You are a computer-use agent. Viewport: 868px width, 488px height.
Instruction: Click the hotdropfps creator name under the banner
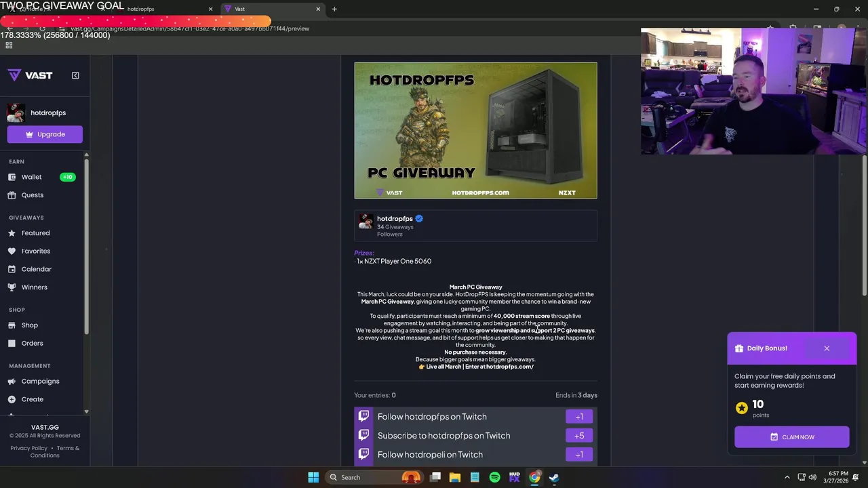tap(395, 218)
